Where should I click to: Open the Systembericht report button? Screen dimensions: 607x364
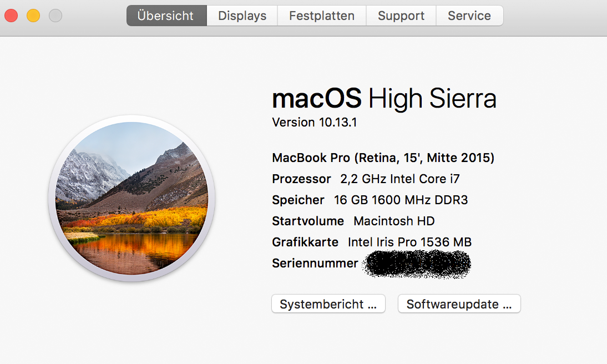[328, 304]
